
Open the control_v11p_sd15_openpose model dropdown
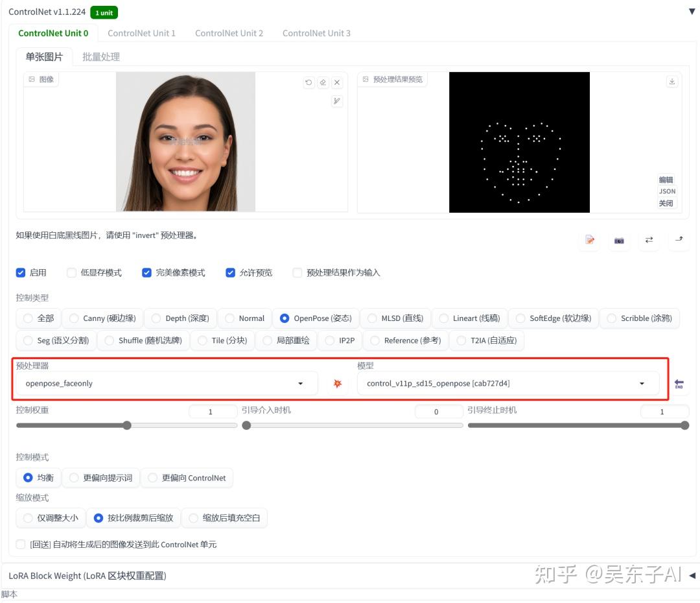pyautogui.click(x=507, y=383)
